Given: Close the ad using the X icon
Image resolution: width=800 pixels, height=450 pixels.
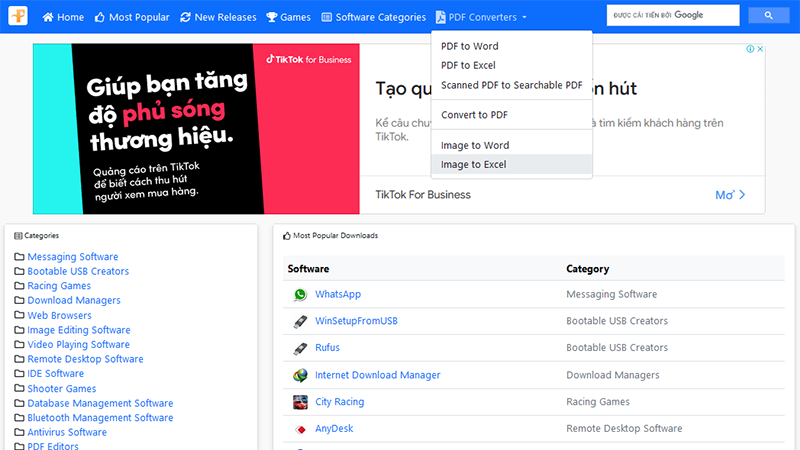Looking at the screenshot, I should click(760, 49).
